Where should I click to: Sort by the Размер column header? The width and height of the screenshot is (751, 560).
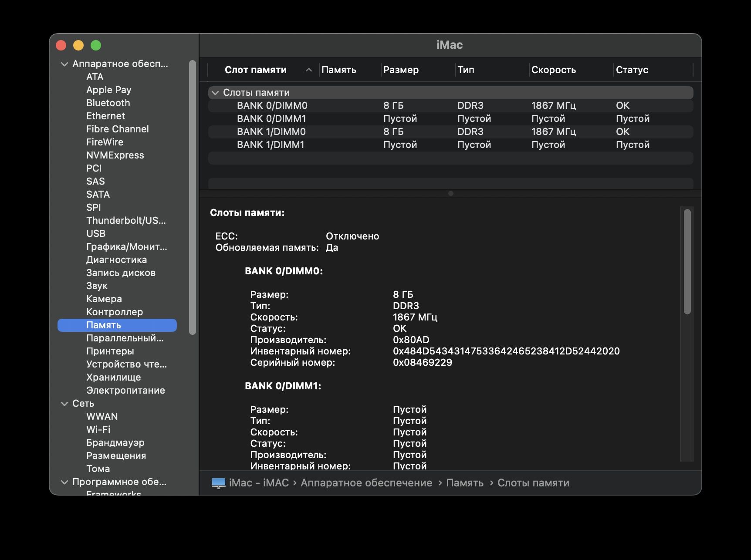[x=401, y=70]
